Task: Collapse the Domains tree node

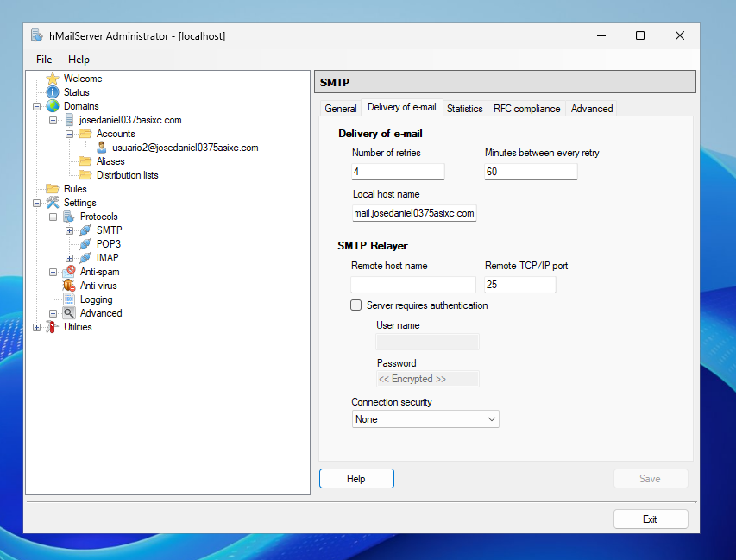Action: pos(36,106)
